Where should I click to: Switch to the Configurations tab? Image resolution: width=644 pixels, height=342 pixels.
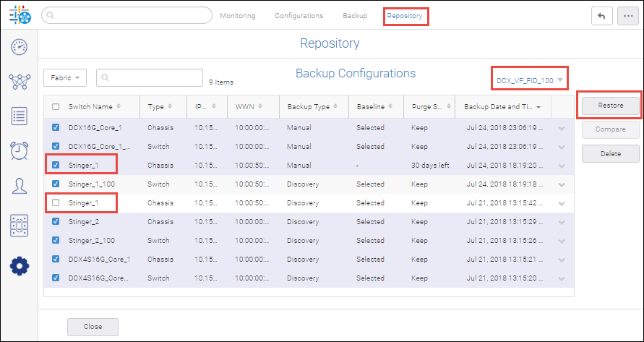point(299,16)
